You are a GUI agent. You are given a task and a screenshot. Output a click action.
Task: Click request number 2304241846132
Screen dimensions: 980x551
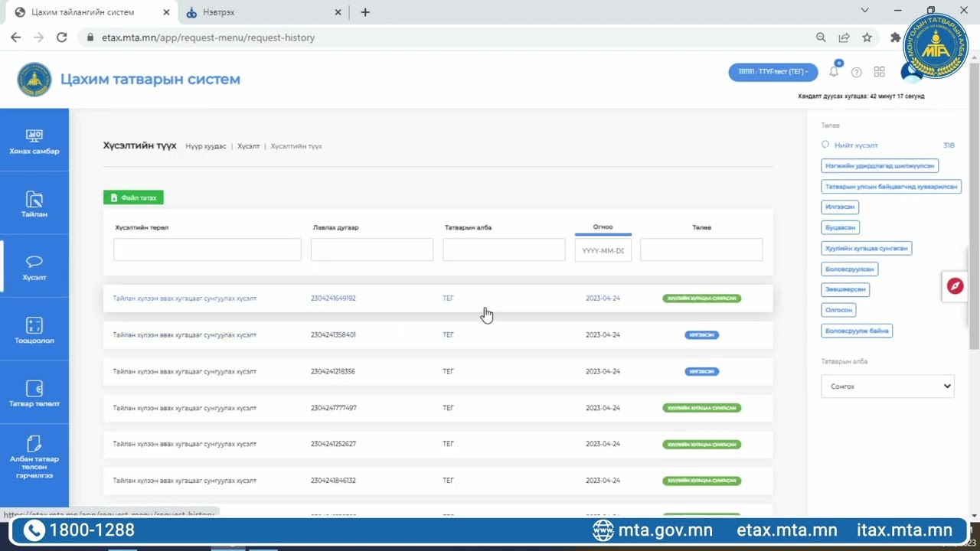point(333,481)
